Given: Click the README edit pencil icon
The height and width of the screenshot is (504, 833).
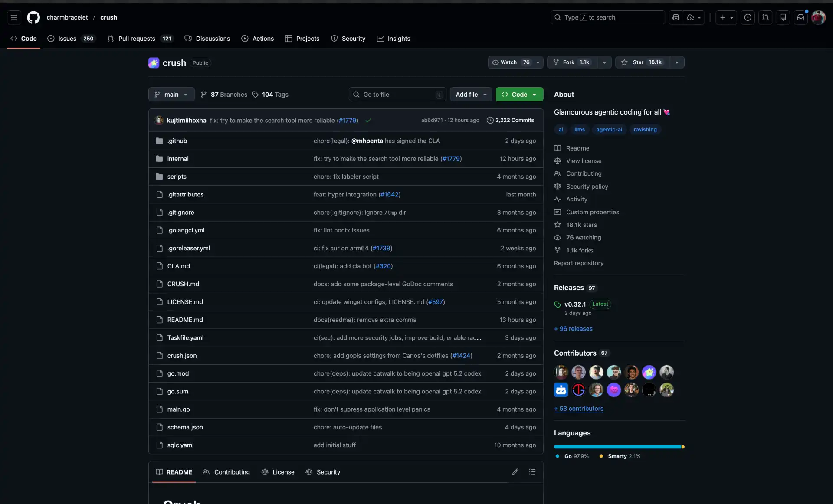Looking at the screenshot, I should pyautogui.click(x=515, y=472).
